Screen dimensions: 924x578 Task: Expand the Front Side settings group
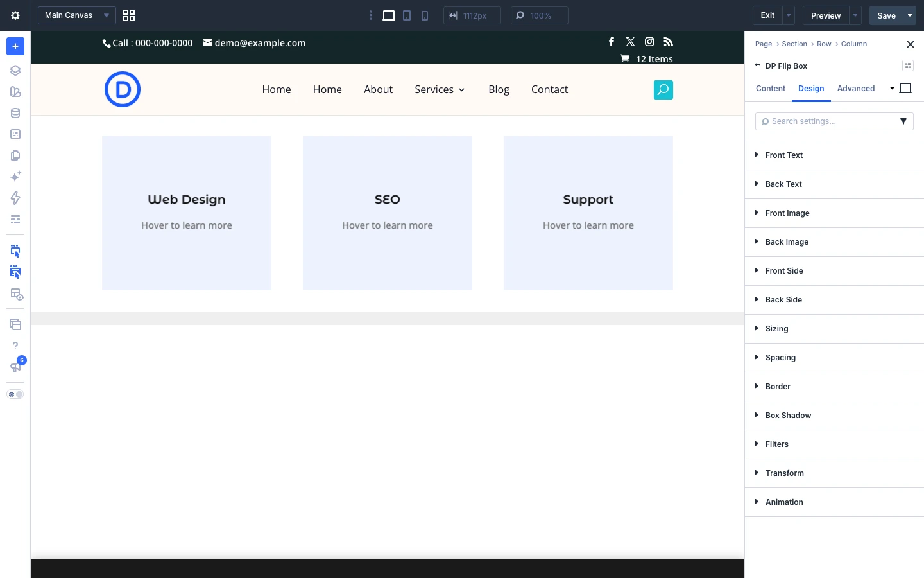coord(834,271)
